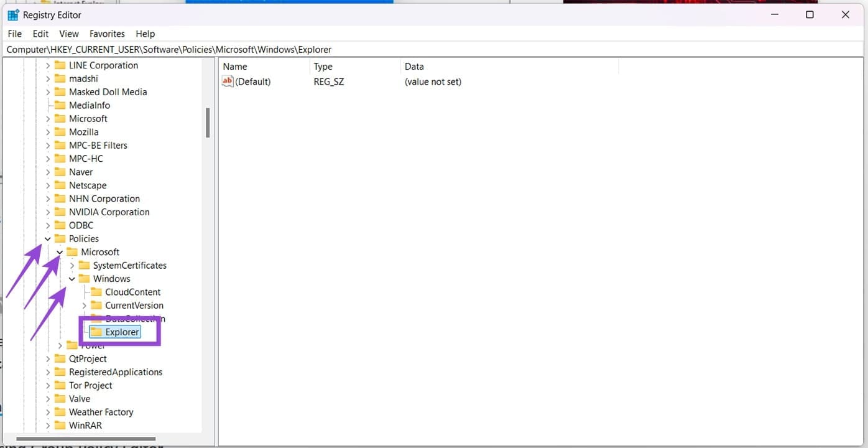The height and width of the screenshot is (448, 868).
Task: Expand the QtProject key
Action: coord(48,359)
